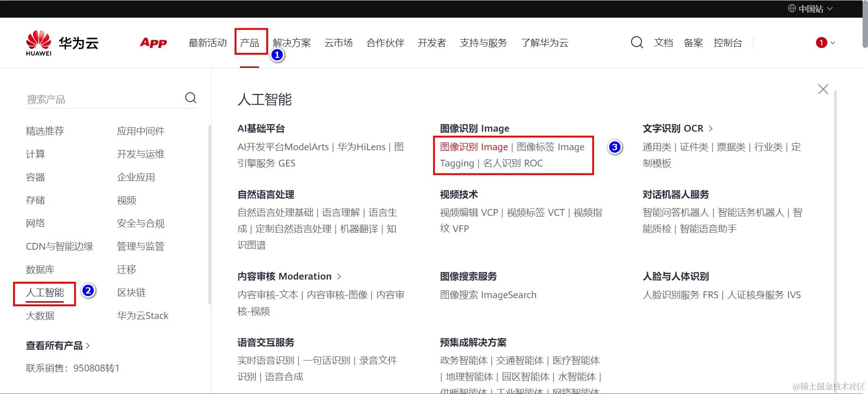
Task: Open the 中国站 region dropdown
Action: [x=811, y=9]
